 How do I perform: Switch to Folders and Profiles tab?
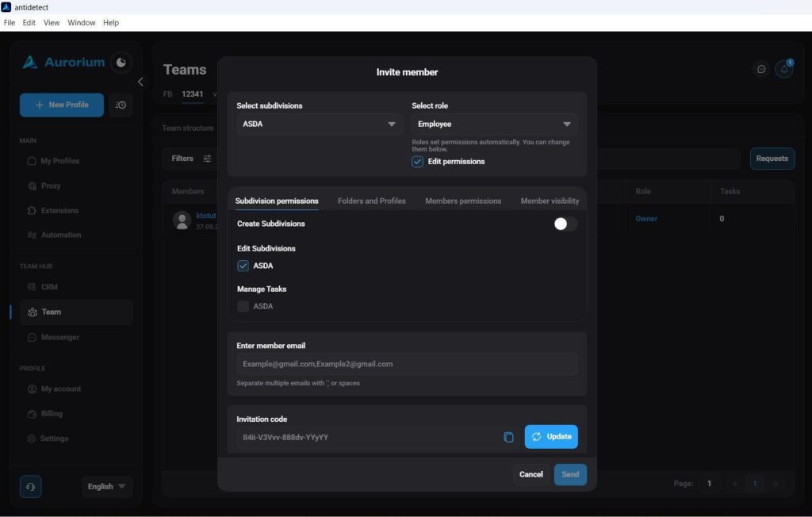tap(371, 201)
